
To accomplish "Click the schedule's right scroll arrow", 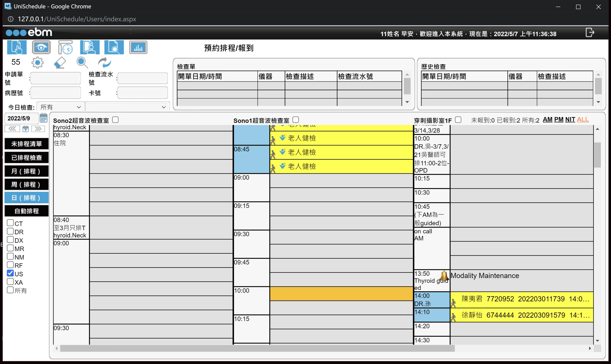I will pos(590,348).
